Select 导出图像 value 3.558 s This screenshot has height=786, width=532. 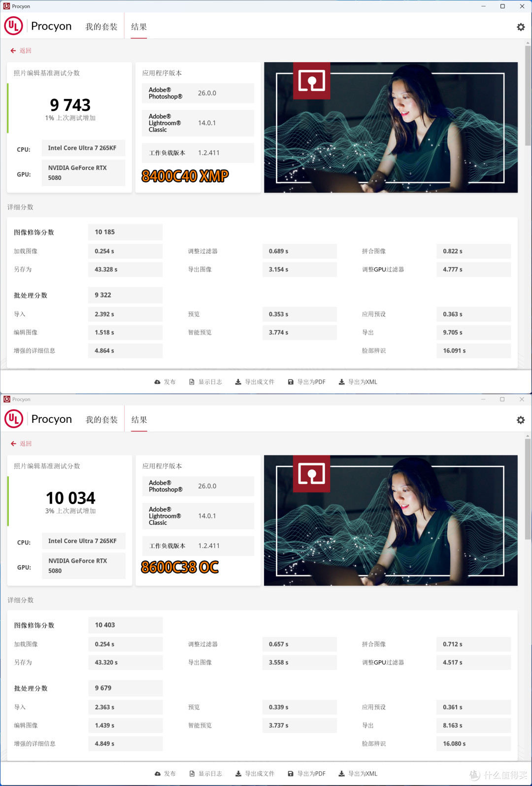tap(299, 662)
